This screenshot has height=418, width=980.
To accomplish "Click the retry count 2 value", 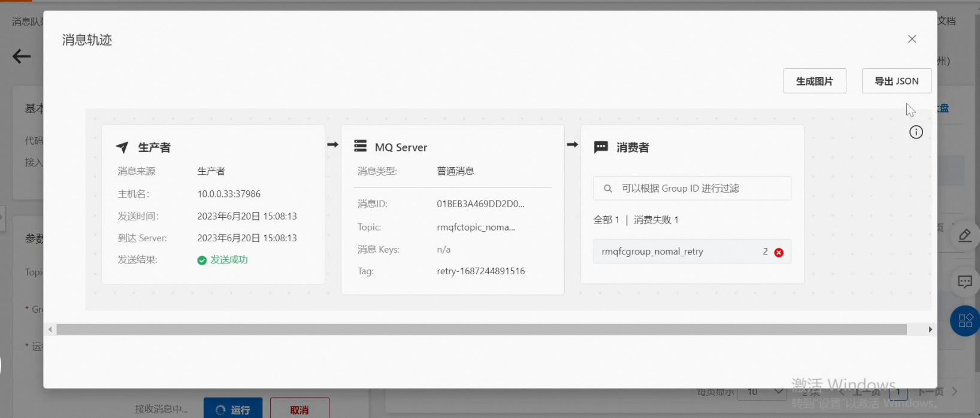I will 765,252.
